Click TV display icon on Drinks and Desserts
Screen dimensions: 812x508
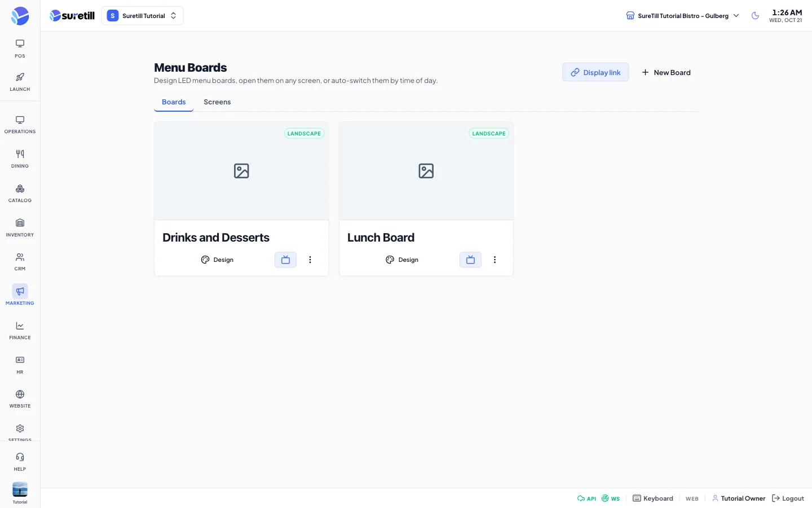point(285,260)
